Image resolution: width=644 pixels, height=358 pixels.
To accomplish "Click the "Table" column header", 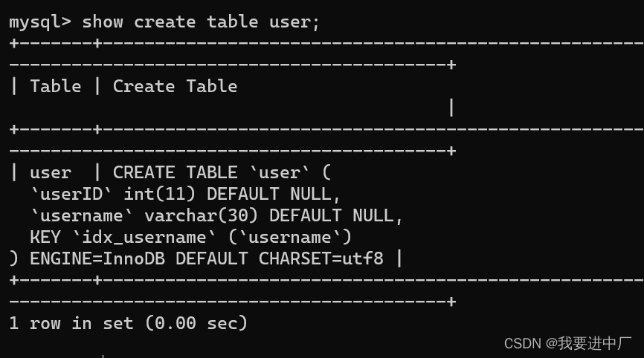I will point(56,86).
